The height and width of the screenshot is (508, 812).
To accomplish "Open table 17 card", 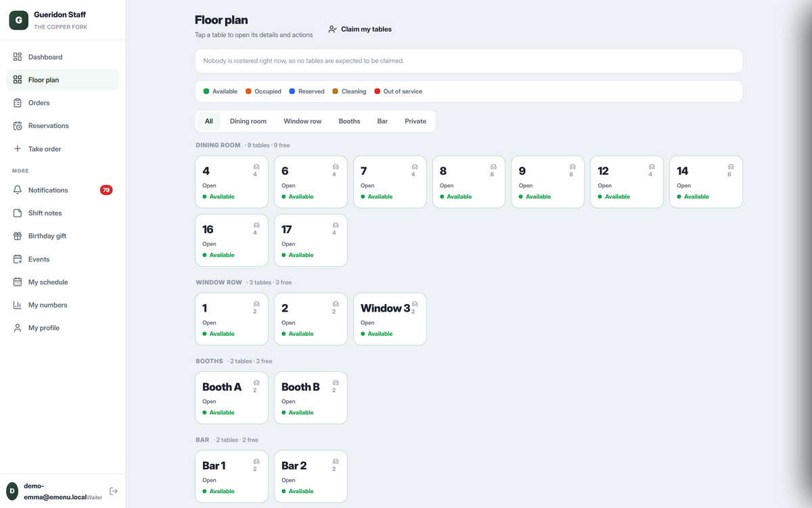I will pyautogui.click(x=311, y=240).
